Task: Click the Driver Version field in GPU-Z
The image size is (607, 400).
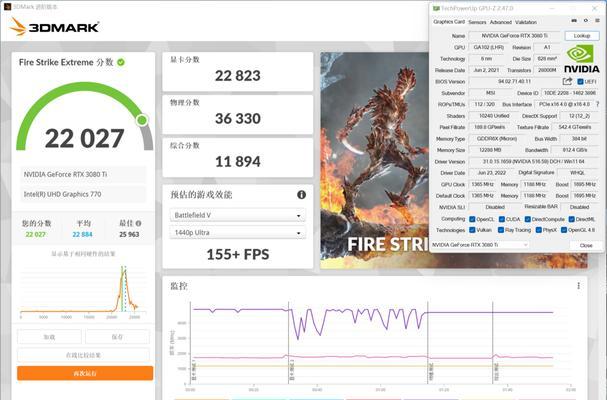Action: click(x=533, y=161)
